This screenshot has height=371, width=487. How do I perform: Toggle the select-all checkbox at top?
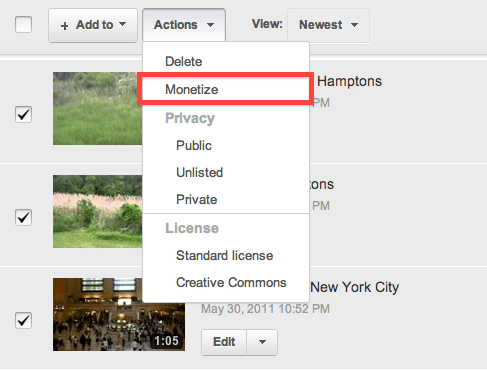[x=24, y=25]
